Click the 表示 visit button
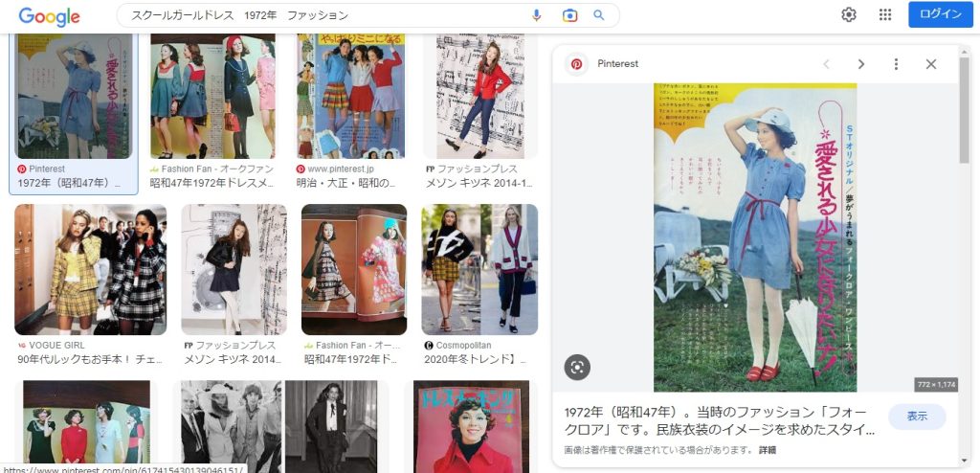The height and width of the screenshot is (473, 980). (x=917, y=417)
